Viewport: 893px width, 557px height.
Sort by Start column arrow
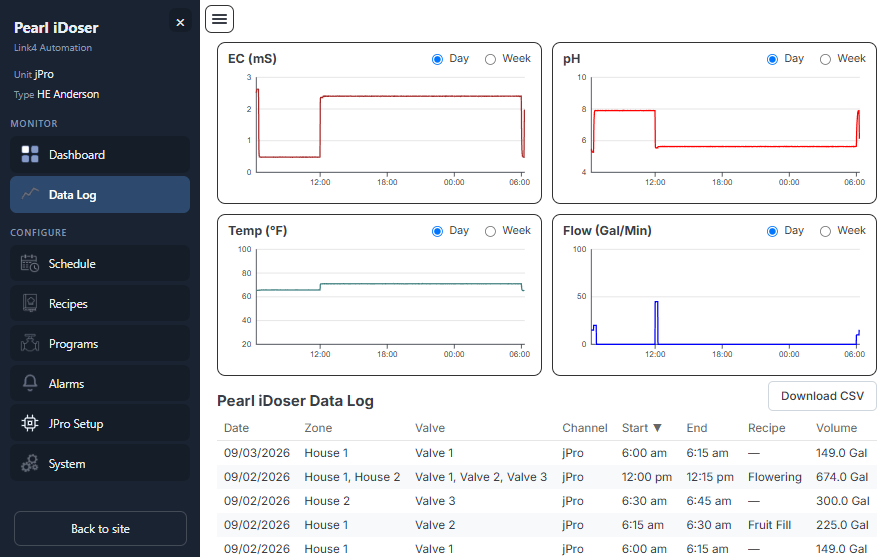(x=657, y=428)
